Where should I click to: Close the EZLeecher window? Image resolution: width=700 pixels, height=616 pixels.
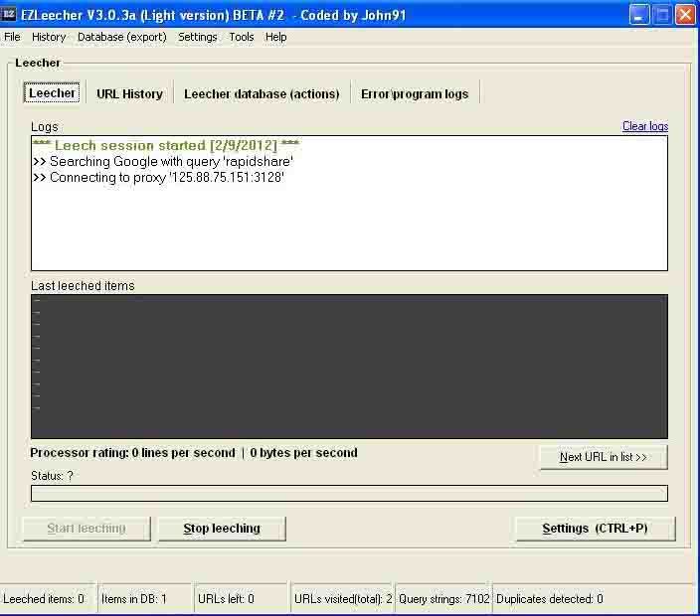686,15
